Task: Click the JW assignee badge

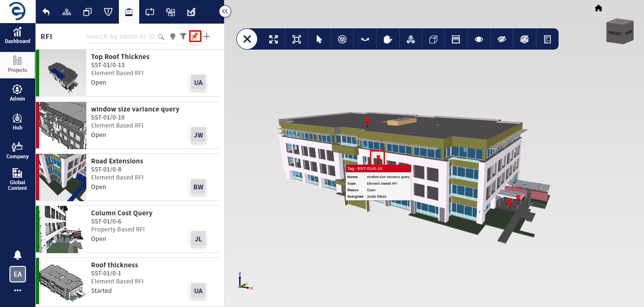Action: click(x=198, y=135)
